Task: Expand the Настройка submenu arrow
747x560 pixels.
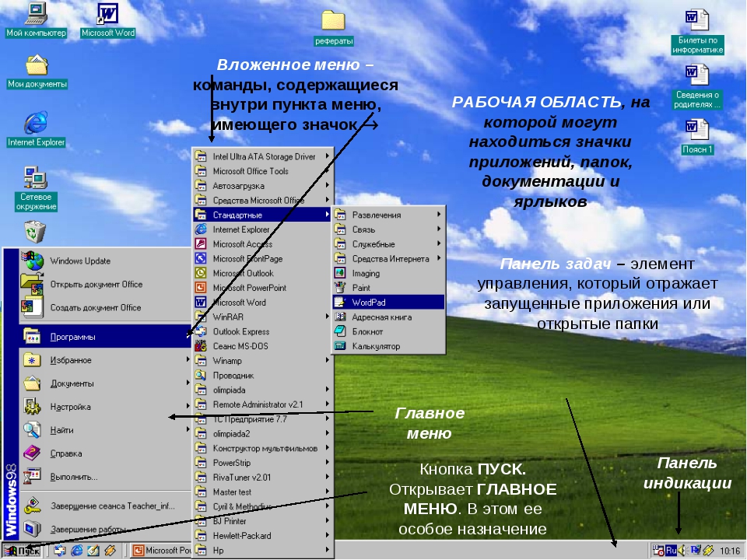Action: click(188, 406)
